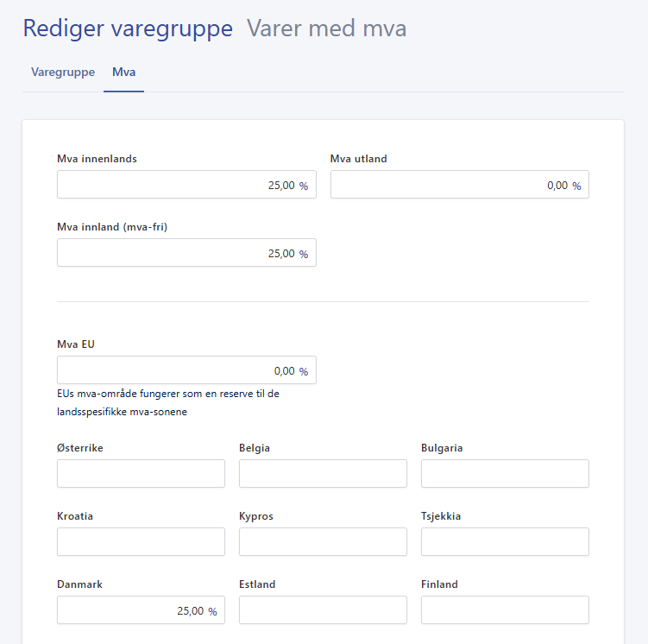Focus the Kypros input field
This screenshot has width=648, height=644.
[x=323, y=542]
